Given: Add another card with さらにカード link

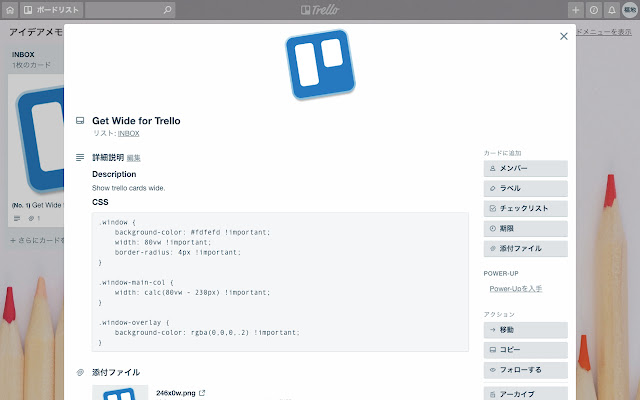Looking at the screenshot, I should point(38,240).
